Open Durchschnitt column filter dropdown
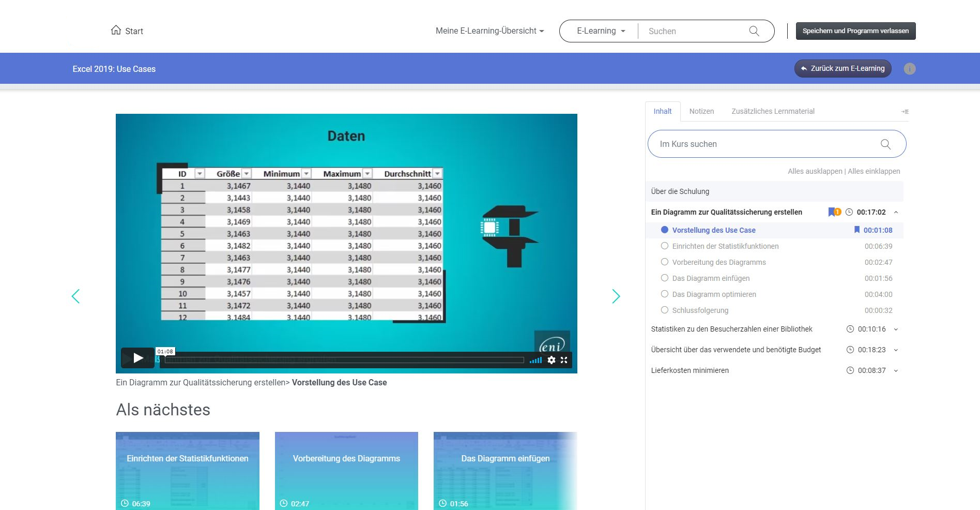This screenshot has width=980, height=510. pyautogui.click(x=437, y=174)
